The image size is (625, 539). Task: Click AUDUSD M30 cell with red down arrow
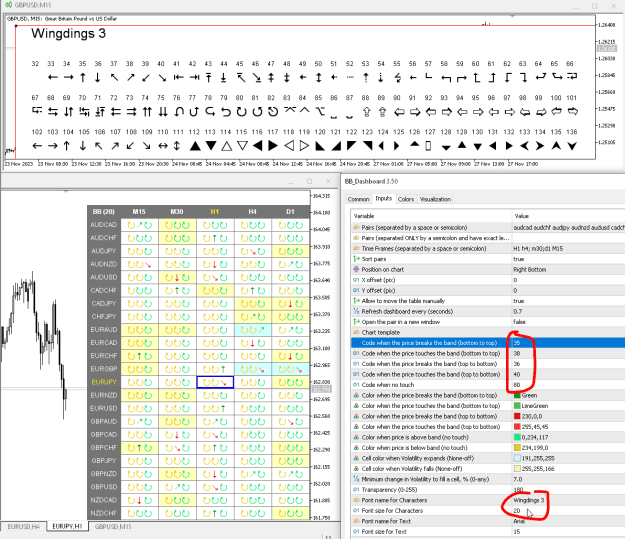click(177, 277)
